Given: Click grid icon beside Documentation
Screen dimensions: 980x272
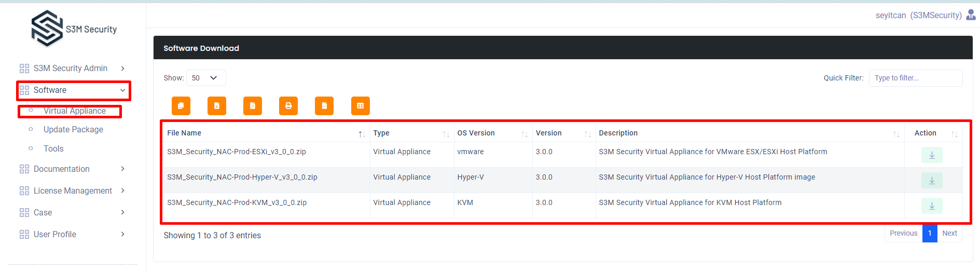Looking at the screenshot, I should coord(24,169).
